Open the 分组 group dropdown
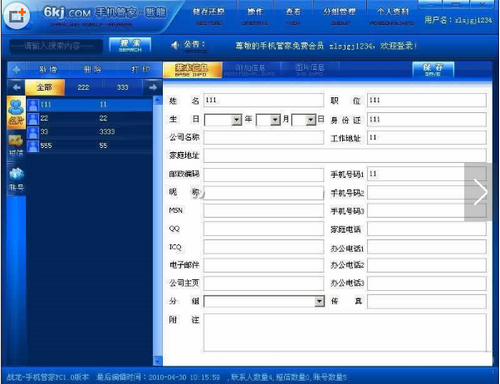Viewport: 500px width, 384px height. (319, 302)
